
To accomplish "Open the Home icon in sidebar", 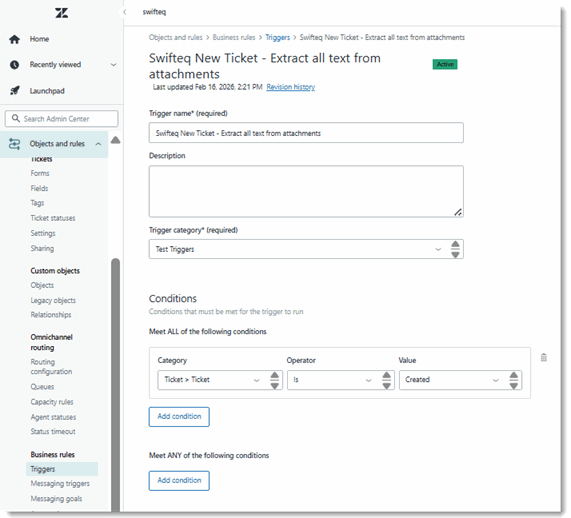I will [15, 39].
